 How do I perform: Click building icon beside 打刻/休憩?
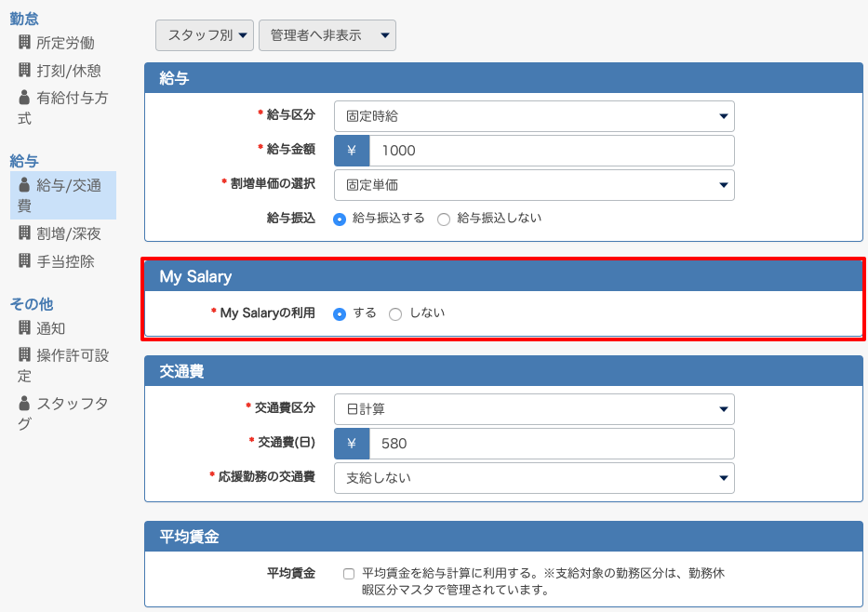[x=24, y=70]
